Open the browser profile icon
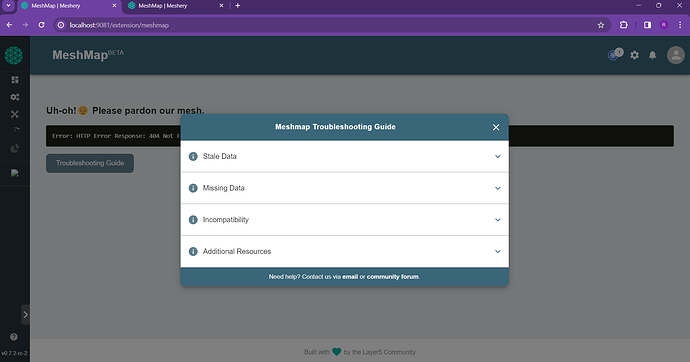 [664, 25]
